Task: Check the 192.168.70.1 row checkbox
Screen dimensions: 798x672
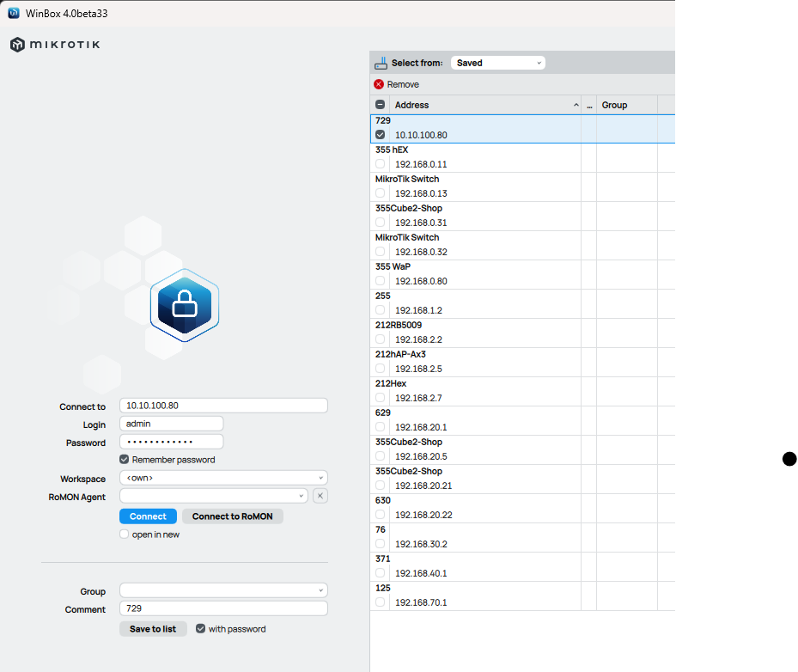Action: 381,602
